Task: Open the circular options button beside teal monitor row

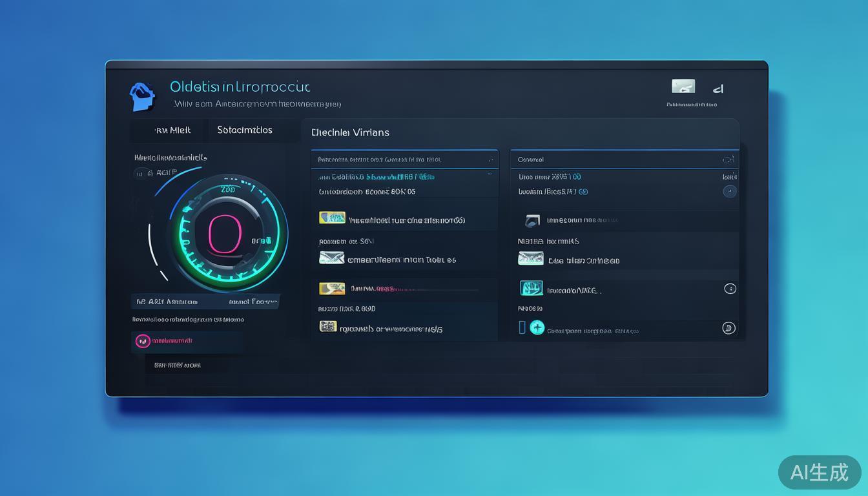Action: tap(730, 289)
